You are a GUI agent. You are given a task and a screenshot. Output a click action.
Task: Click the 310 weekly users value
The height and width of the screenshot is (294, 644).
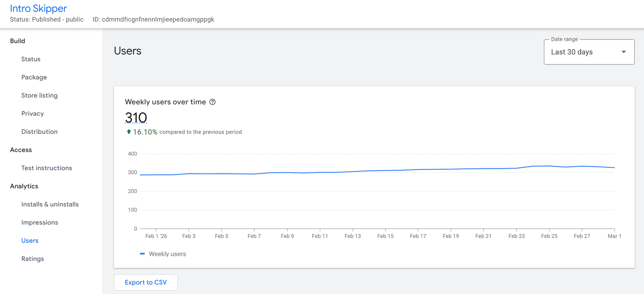[136, 118]
